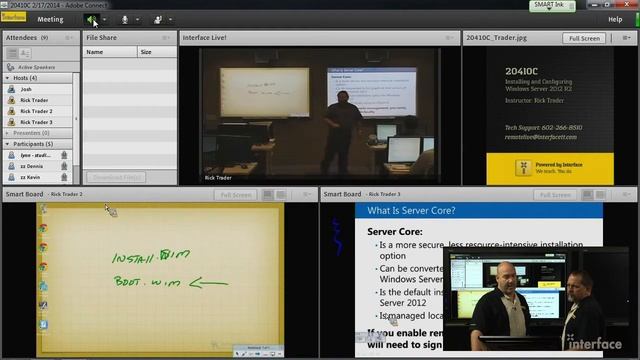Screen dimensions: 640x360
Task: Open the File Share pod options menu
Action: click(x=166, y=38)
